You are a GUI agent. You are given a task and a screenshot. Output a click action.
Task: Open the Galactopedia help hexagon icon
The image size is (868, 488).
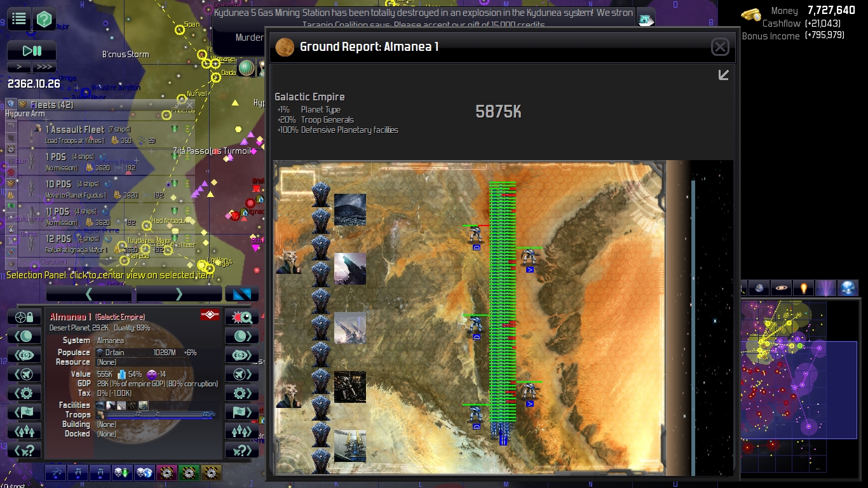(x=43, y=18)
